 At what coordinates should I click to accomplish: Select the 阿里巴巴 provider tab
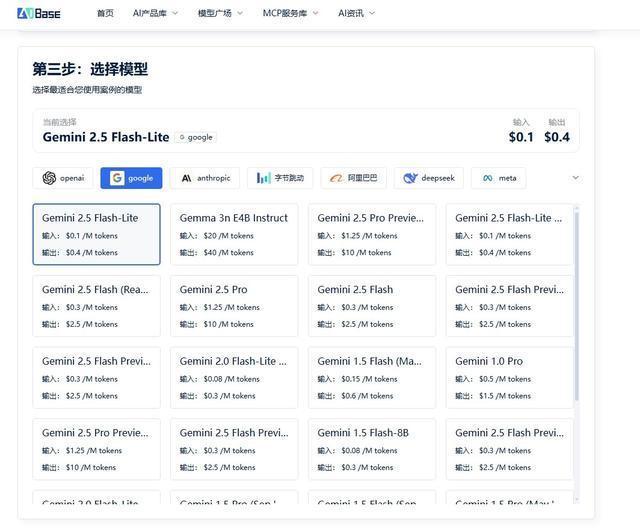tap(353, 178)
